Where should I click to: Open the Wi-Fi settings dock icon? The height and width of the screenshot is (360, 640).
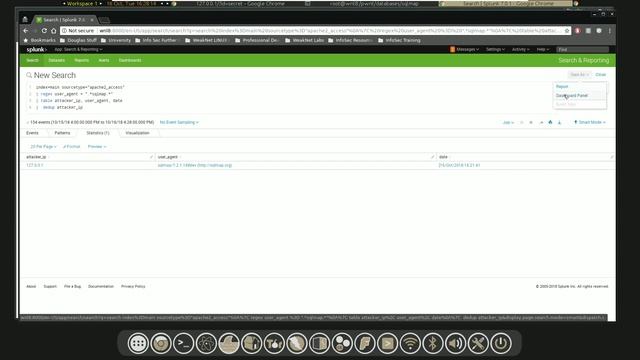coord(410,343)
